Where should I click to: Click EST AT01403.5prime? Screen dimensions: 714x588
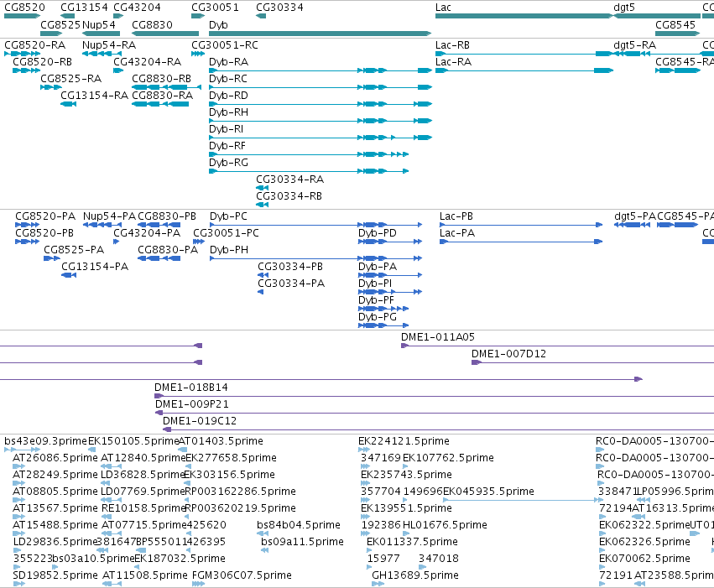pyautogui.click(x=221, y=441)
